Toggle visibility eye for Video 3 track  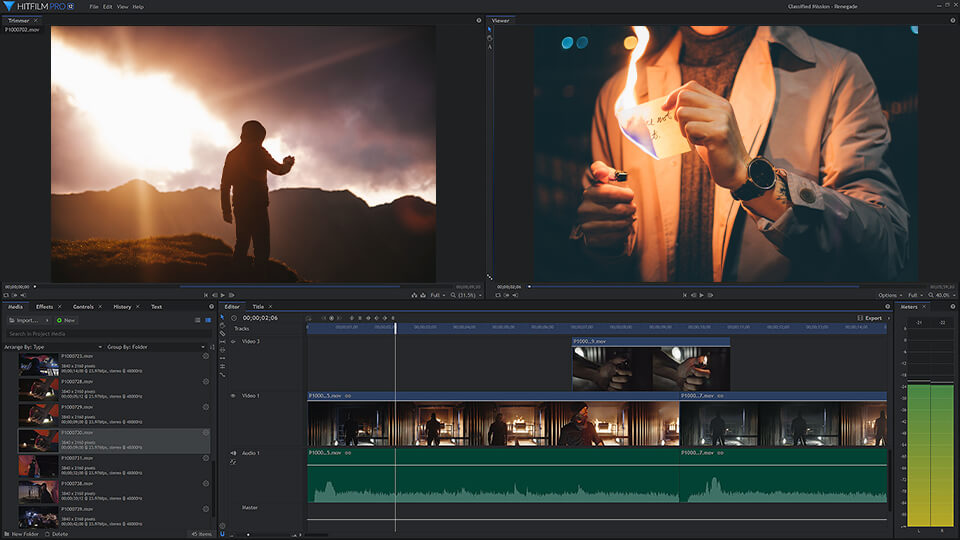pyautogui.click(x=233, y=342)
